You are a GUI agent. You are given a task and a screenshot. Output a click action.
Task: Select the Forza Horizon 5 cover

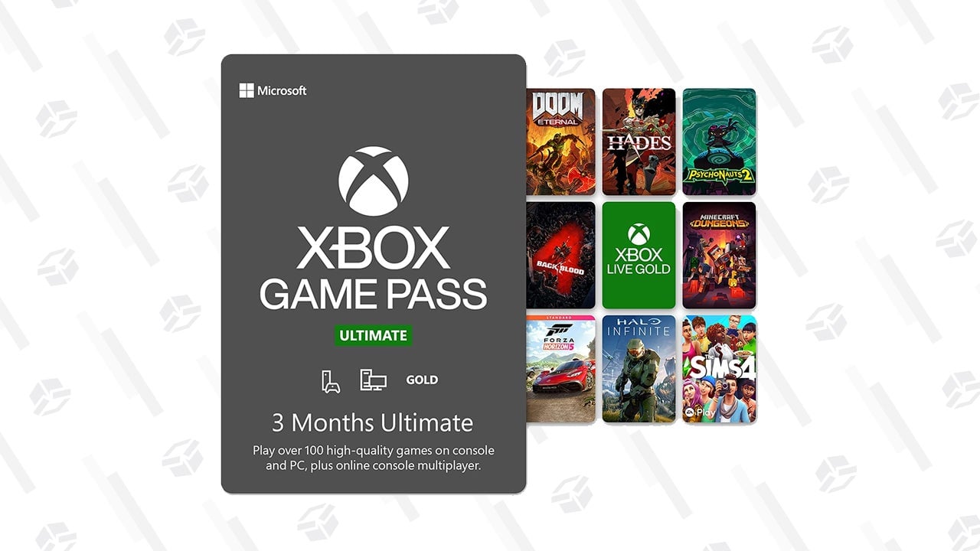[x=560, y=369]
